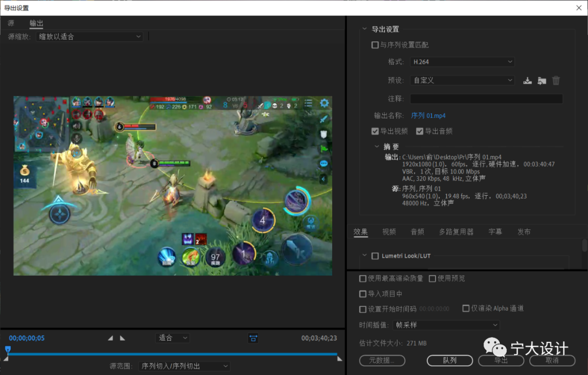Click the blue timeline bar under the preview

[173, 354]
